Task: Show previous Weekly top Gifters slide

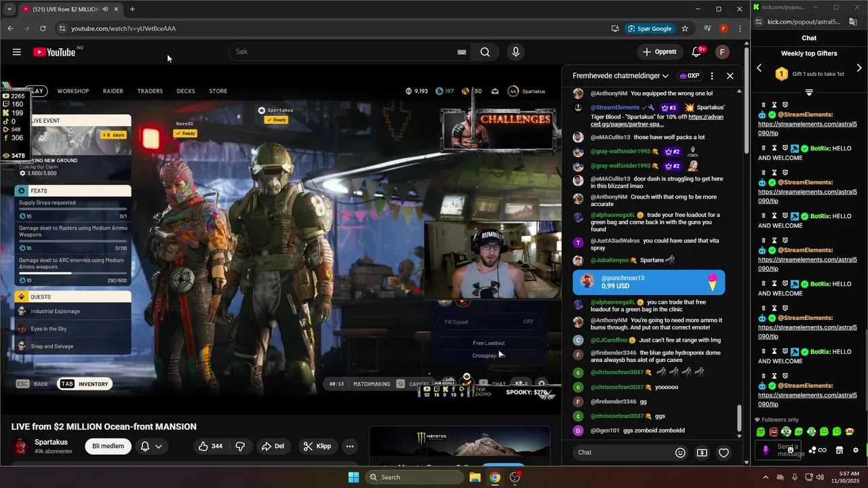Action: tap(759, 68)
